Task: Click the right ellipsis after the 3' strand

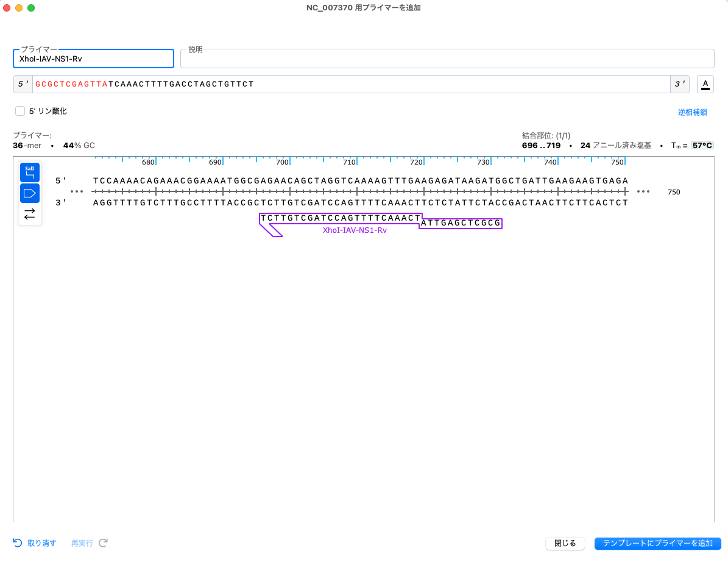Action: 643,191
